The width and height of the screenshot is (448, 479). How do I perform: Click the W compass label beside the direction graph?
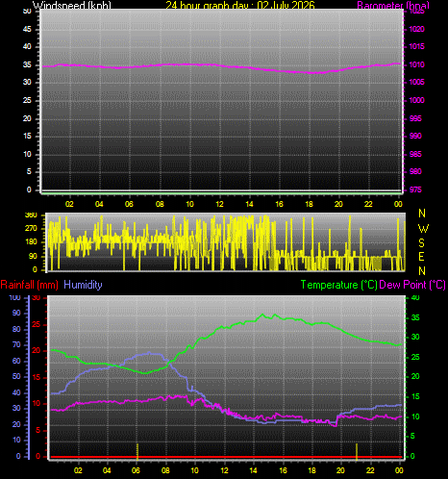click(x=423, y=229)
